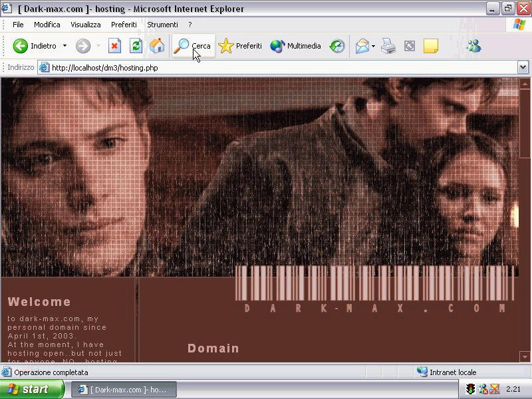Expand the Mail envelope dropdown arrow

(x=373, y=46)
